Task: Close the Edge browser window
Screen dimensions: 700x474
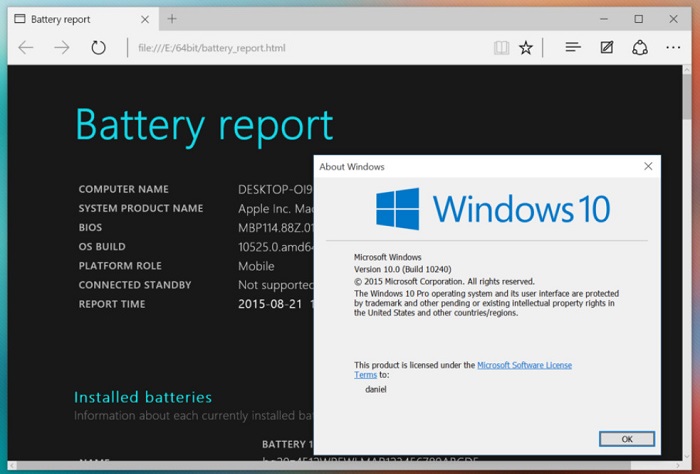Action: (x=674, y=19)
